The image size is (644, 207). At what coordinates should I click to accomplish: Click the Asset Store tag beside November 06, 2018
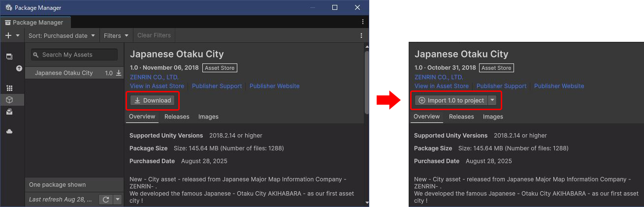click(220, 68)
